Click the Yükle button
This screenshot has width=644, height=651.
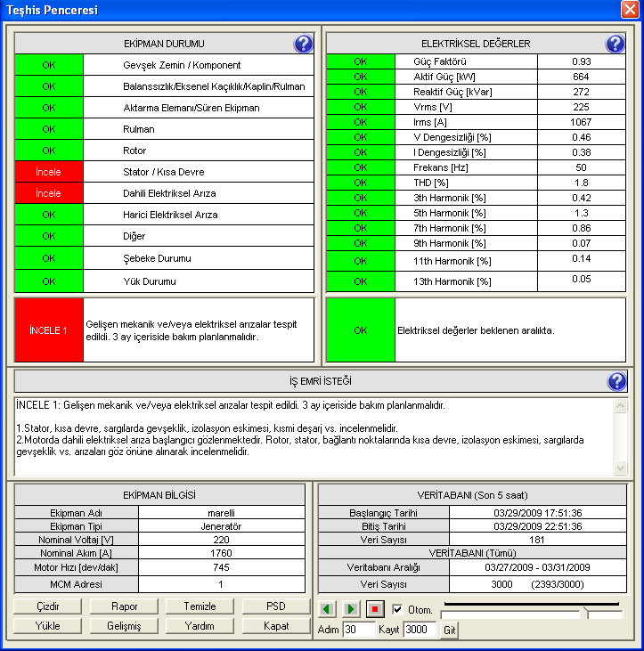click(48, 626)
